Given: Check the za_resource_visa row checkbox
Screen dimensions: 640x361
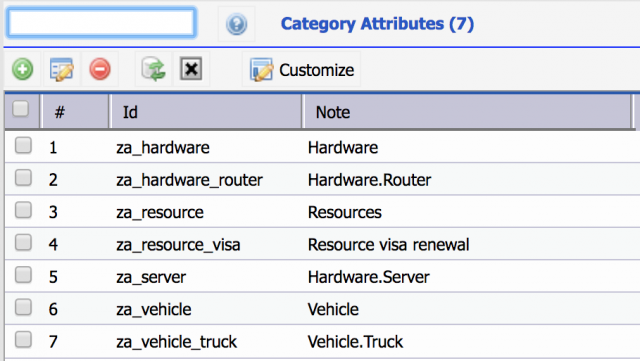Looking at the screenshot, I should pyautogui.click(x=23, y=243).
